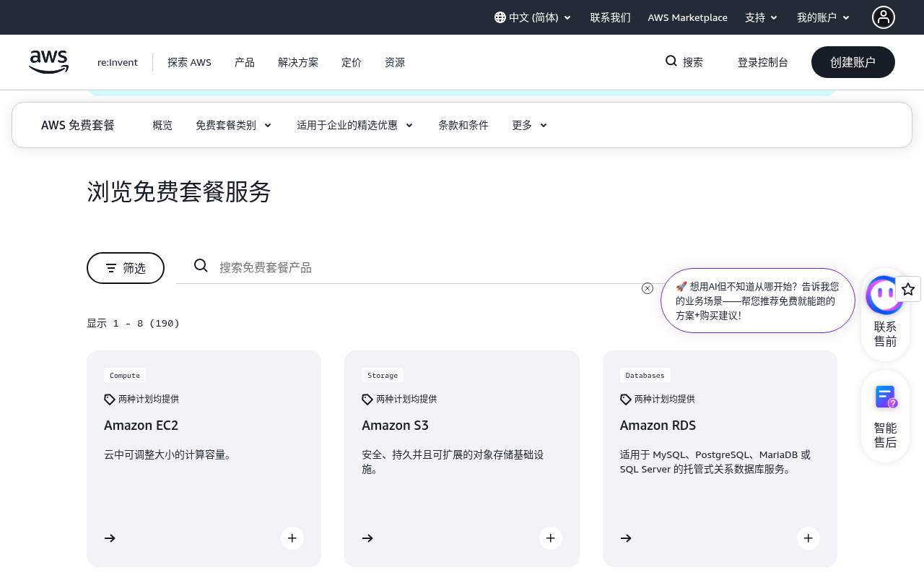Click the arrow on Amazon RDS card
The image size is (924, 578).
626,538
